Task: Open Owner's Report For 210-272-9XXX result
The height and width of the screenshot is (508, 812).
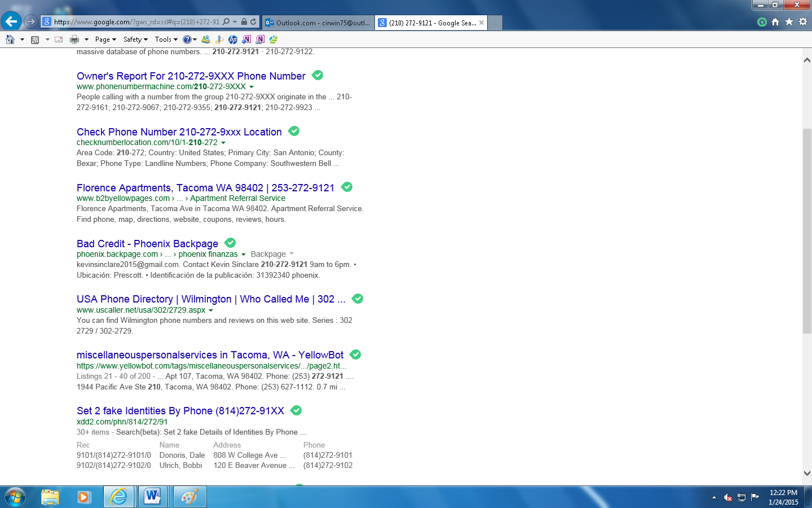Action: point(191,76)
